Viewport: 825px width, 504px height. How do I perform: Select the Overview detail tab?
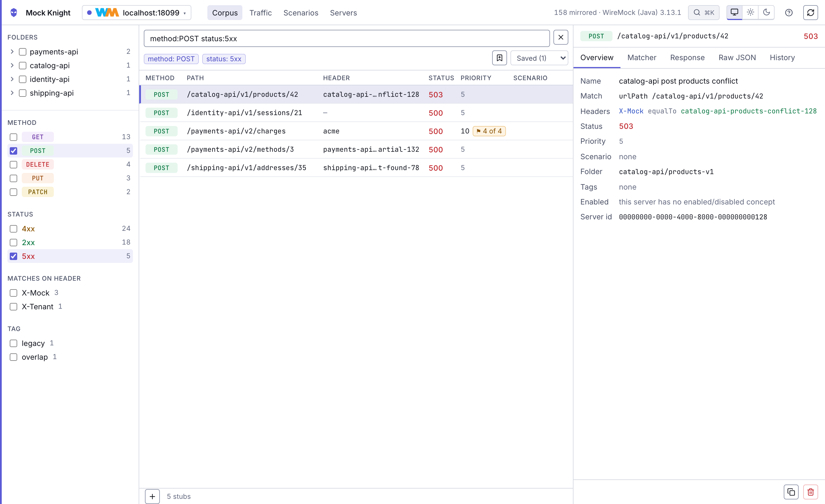click(x=597, y=58)
